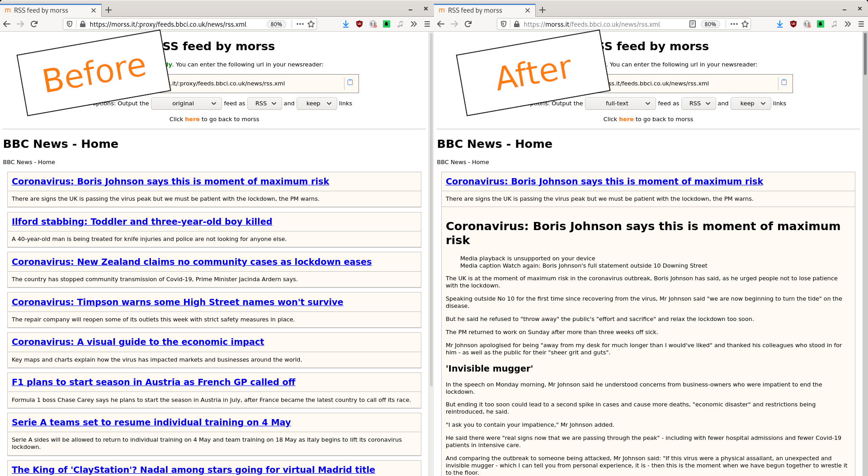
Task: Copy the feed URL with the clipboard icon
Action: (350, 82)
